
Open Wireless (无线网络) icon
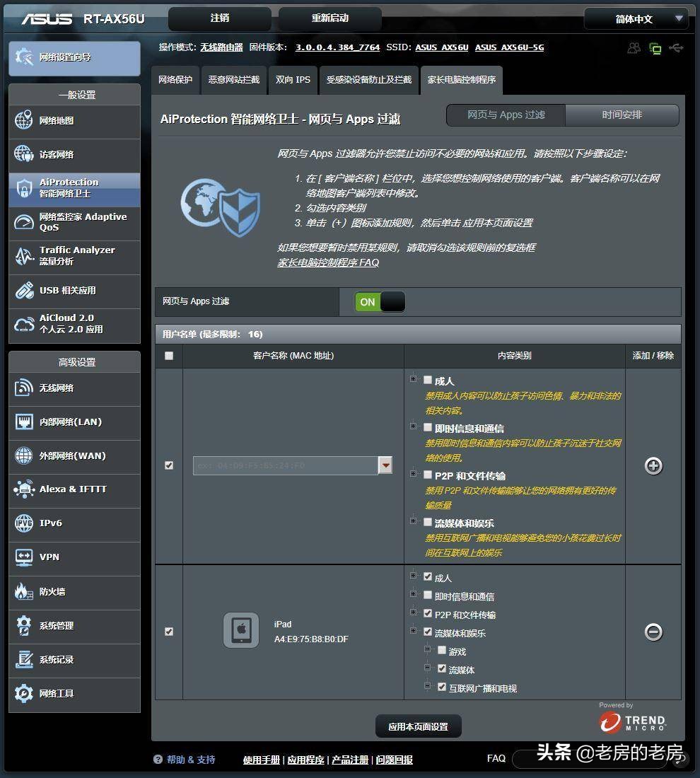(23, 388)
